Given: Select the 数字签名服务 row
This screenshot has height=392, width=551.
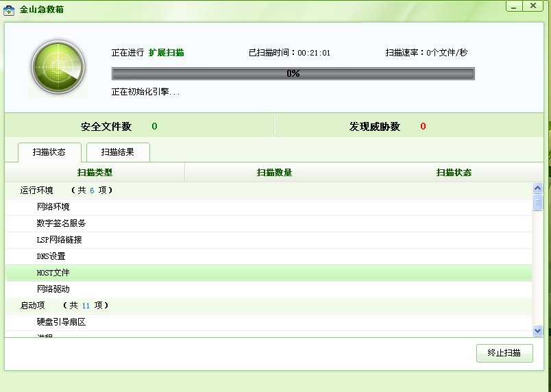Looking at the screenshot, I should pos(269,223).
